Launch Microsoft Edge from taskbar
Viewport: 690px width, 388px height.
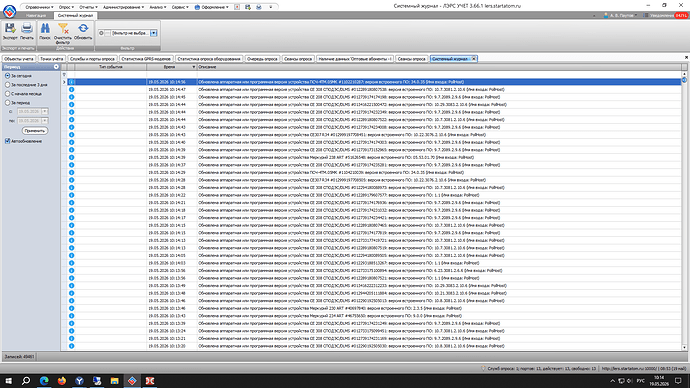click(x=44, y=381)
